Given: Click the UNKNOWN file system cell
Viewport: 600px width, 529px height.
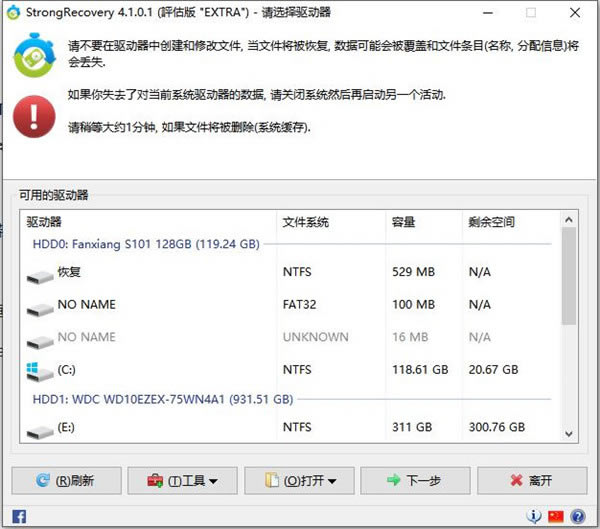Looking at the screenshot, I should click(316, 337).
